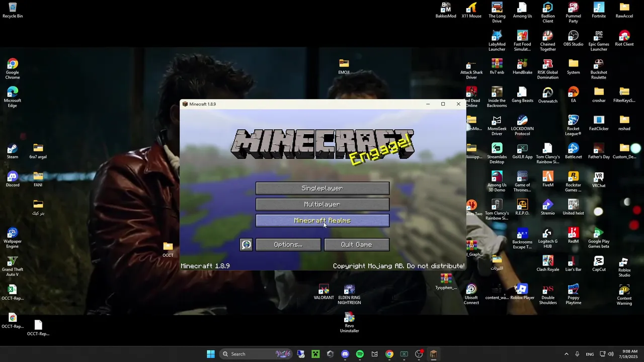Open Microsoft Edge desktop shortcut

[x=13, y=98]
